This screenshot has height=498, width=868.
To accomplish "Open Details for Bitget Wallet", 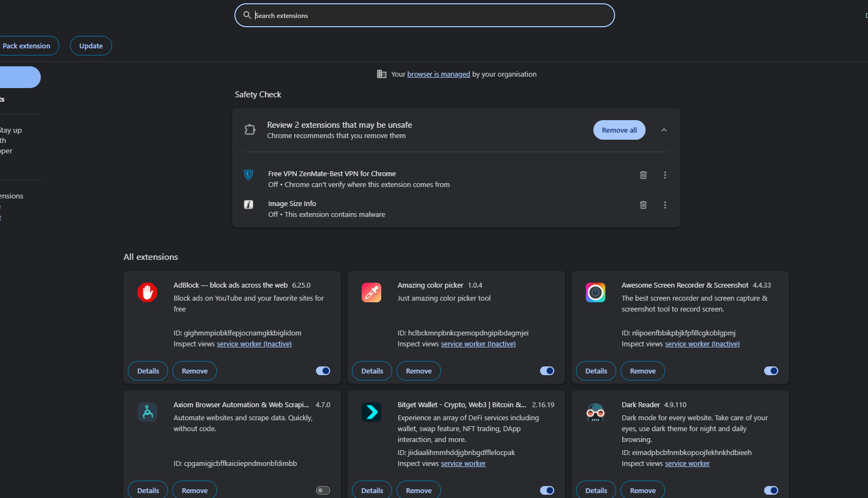I will click(x=372, y=490).
